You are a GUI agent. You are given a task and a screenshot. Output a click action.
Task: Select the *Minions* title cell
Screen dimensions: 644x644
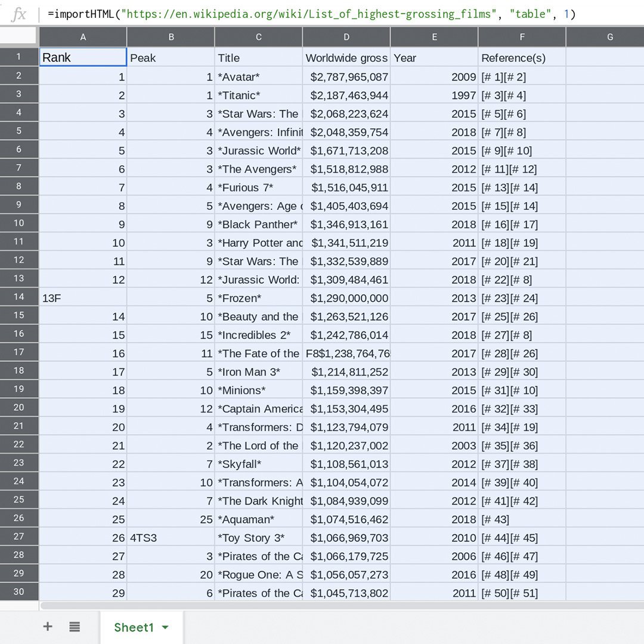point(259,390)
